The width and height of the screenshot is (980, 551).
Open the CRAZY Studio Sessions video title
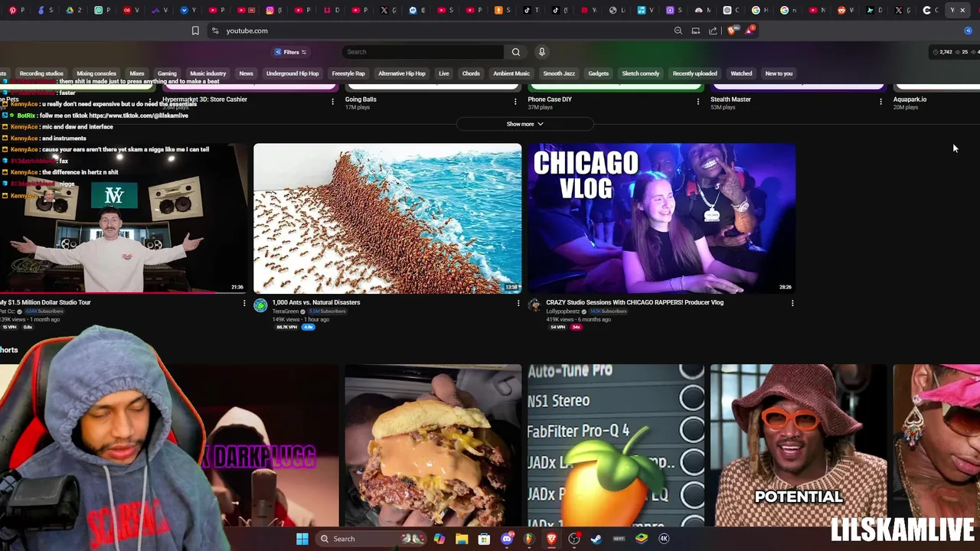click(635, 302)
